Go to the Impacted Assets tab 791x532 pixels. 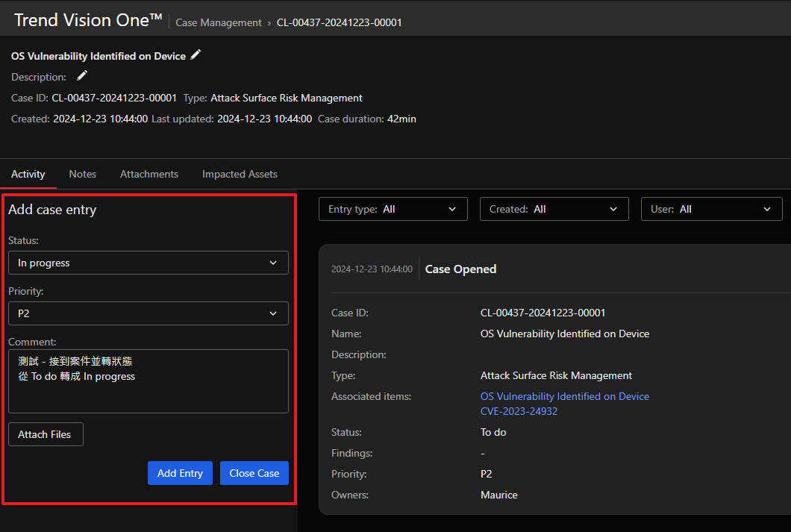[240, 174]
